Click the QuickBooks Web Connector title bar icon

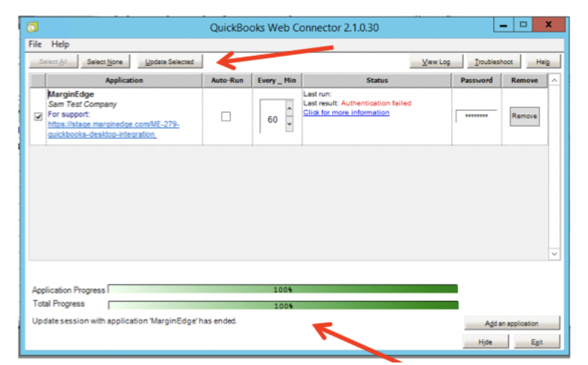[33, 27]
